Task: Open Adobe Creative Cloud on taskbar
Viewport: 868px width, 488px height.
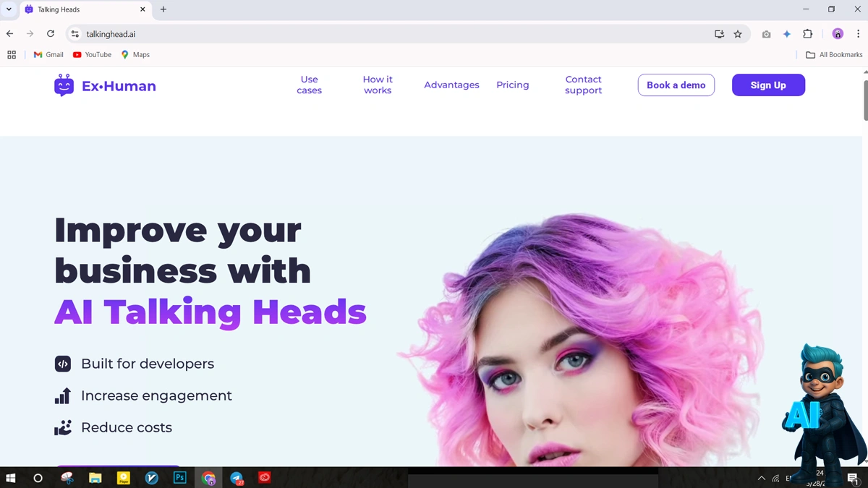Action: point(265,478)
